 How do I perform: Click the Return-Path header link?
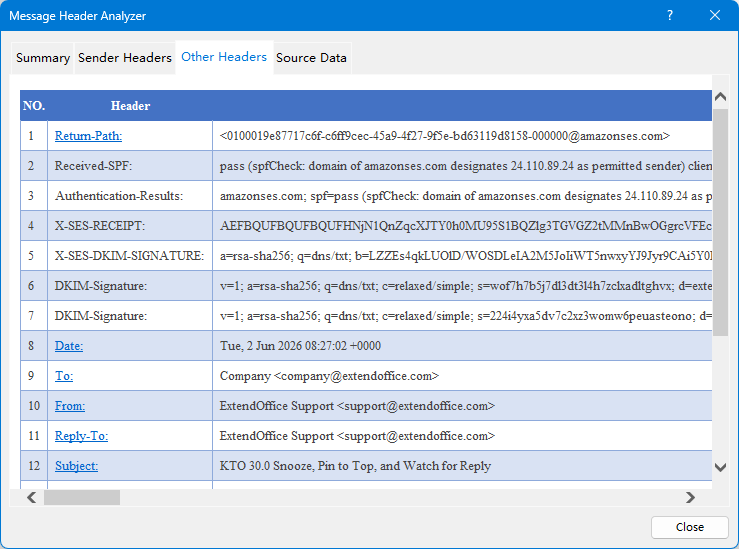88,136
